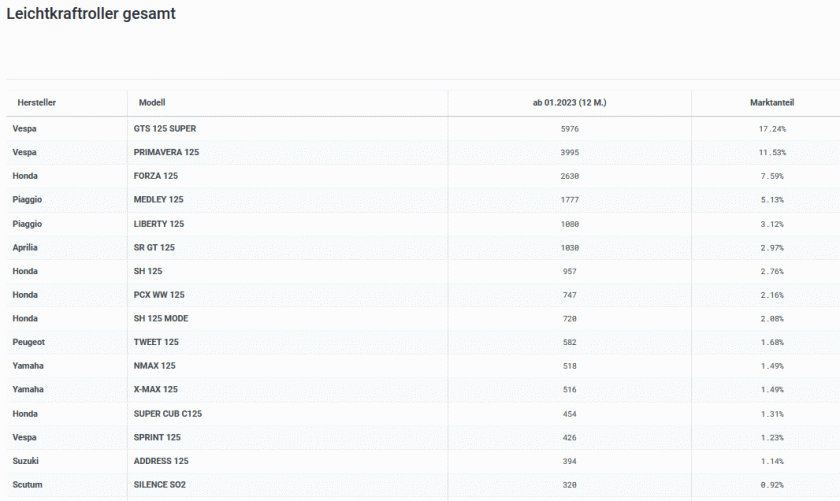Viewport: 840px width, 501px height.
Task: Click the value 1777 in the table
Action: click(x=569, y=200)
